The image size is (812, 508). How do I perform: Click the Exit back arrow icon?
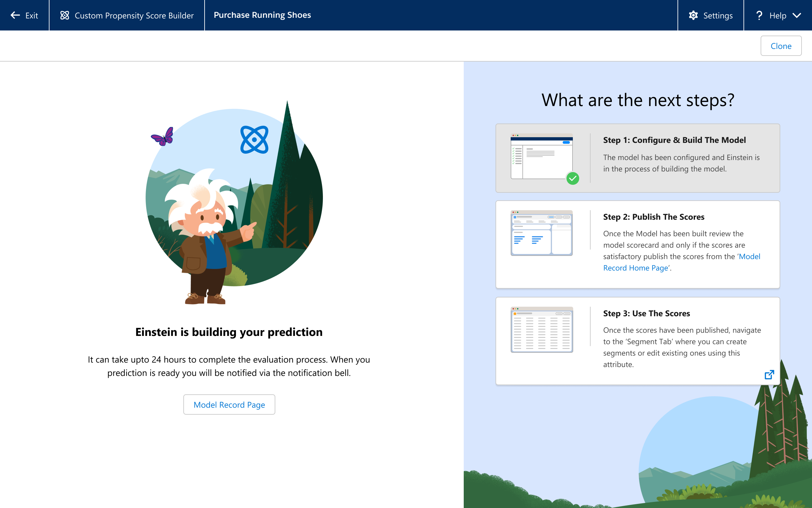15,15
